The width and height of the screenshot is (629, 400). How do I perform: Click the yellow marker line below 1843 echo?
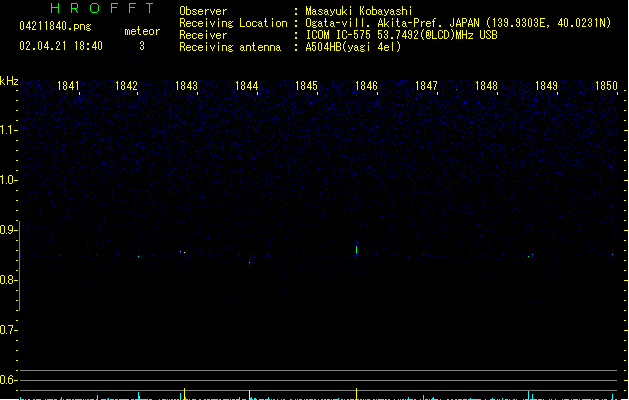(184, 394)
